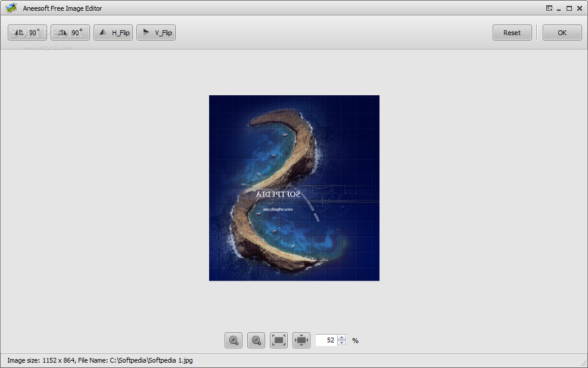588x368 pixels.
Task: Flip the image horizontally with H_Flip
Action: coord(113,33)
